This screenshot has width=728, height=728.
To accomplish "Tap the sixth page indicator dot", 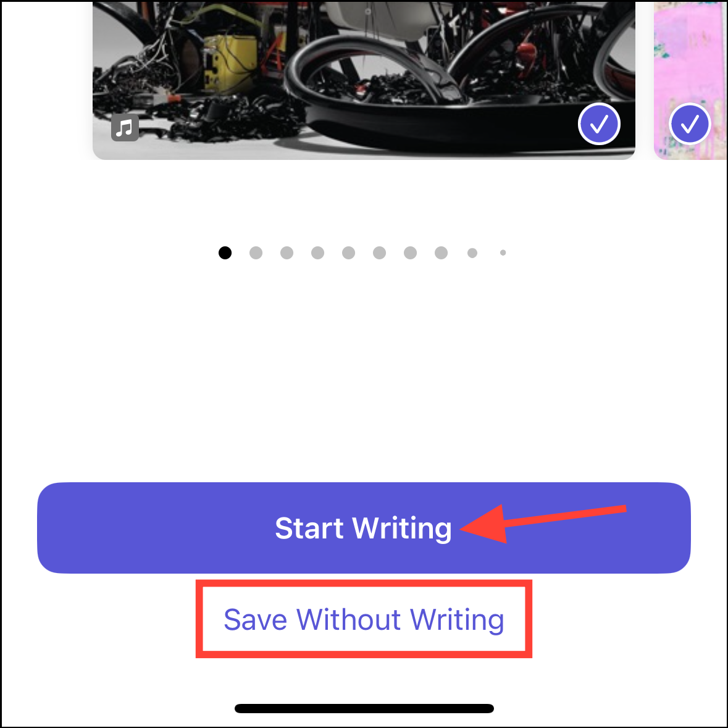I will pos(379,253).
